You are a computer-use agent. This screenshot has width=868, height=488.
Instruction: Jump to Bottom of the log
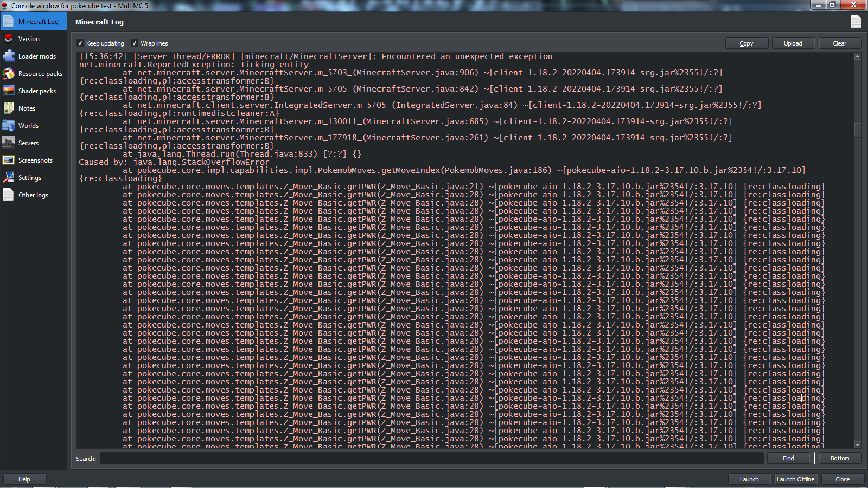tap(839, 458)
